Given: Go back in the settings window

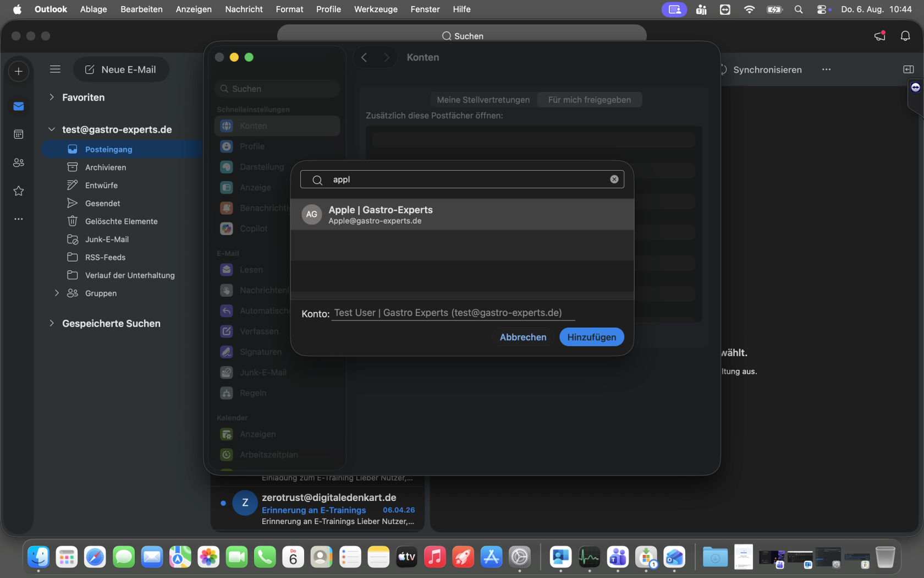Looking at the screenshot, I should pyautogui.click(x=364, y=57).
